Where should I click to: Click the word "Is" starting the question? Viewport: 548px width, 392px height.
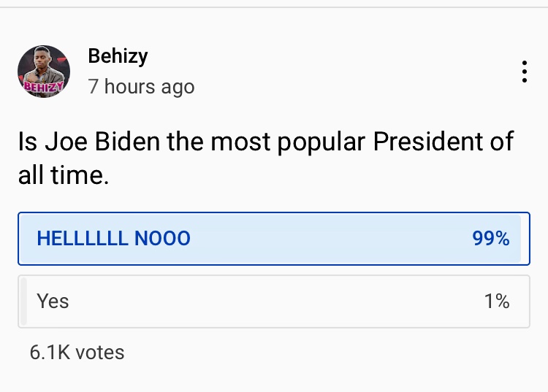tap(27, 143)
